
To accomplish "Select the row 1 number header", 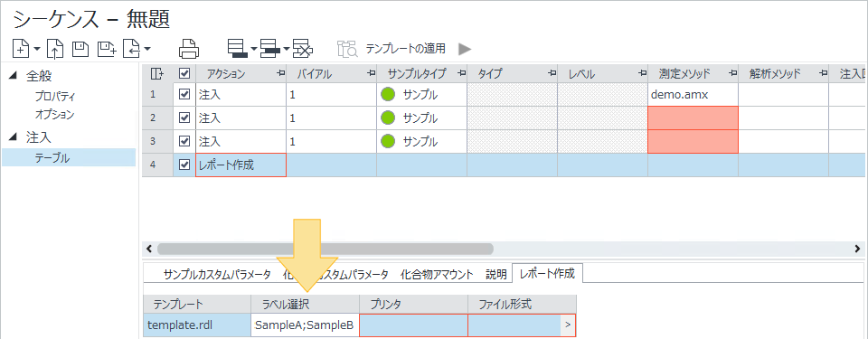I will [x=157, y=95].
